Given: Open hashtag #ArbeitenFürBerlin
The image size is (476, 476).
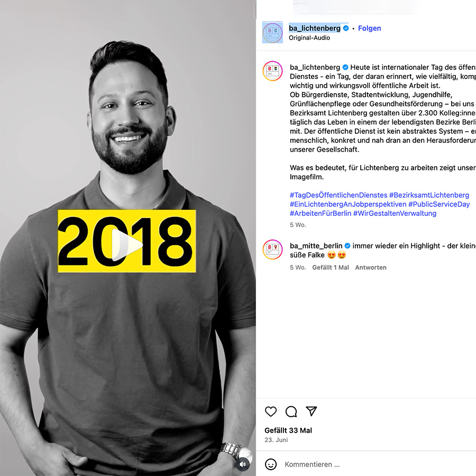Looking at the screenshot, I should 321,213.
